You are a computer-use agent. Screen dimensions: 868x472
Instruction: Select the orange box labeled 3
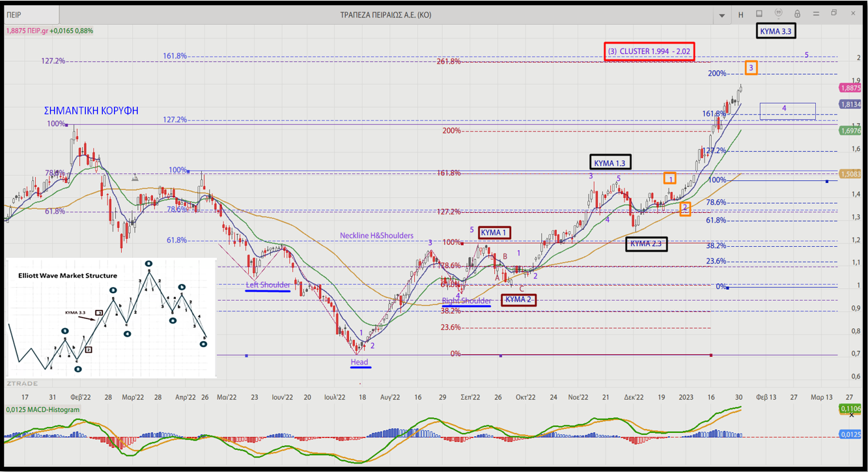pos(751,68)
